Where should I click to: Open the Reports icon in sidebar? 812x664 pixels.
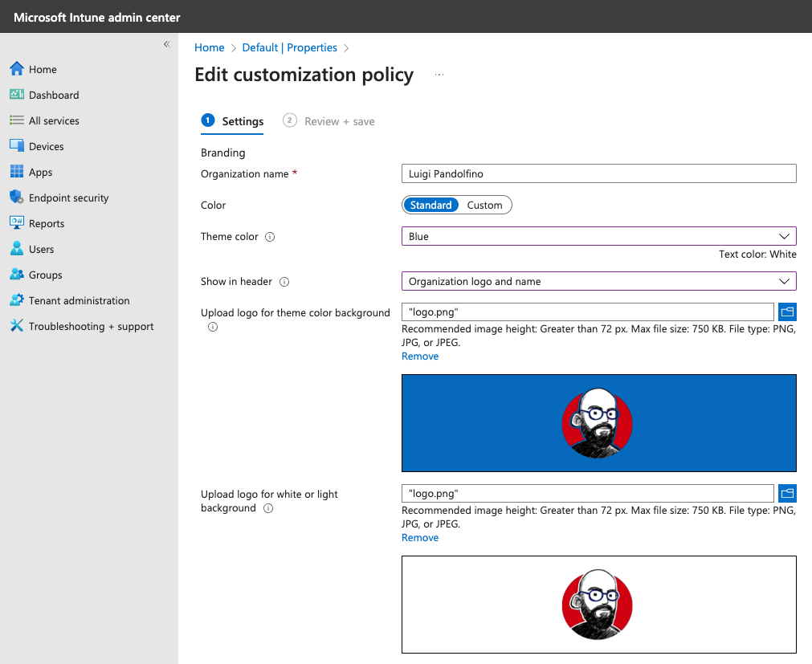[16, 223]
